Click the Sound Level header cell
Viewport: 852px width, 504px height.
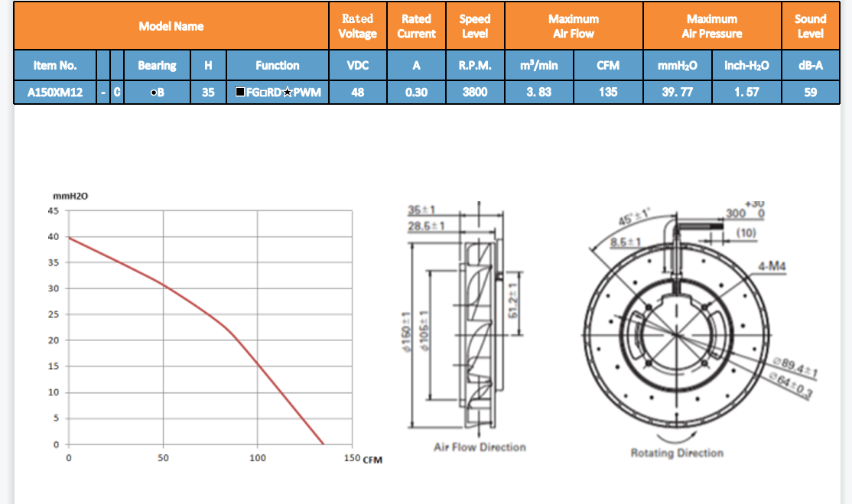click(x=810, y=26)
